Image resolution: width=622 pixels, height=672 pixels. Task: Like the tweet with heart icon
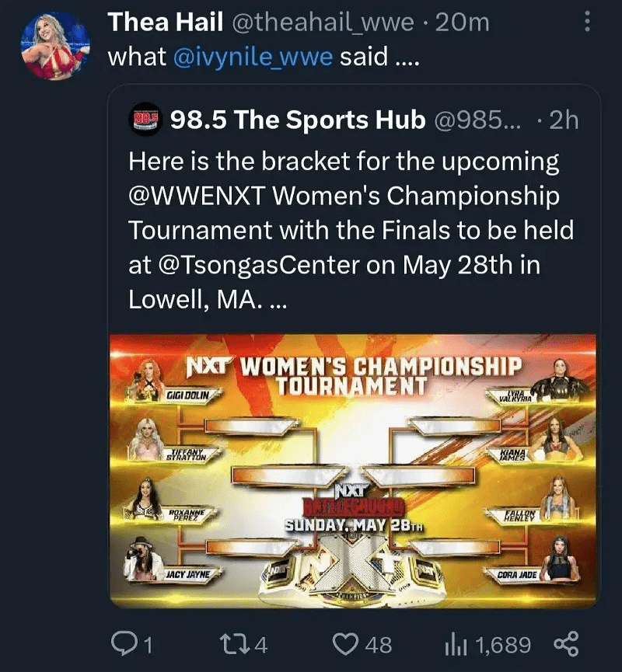pos(346,644)
